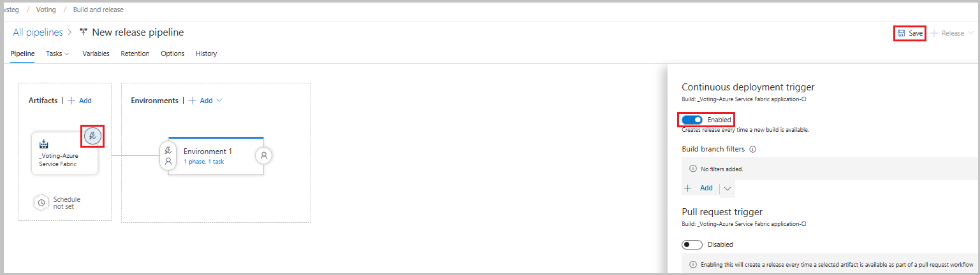Click the schedule clock icon
This screenshot has height=275, width=980.
pos(41,202)
